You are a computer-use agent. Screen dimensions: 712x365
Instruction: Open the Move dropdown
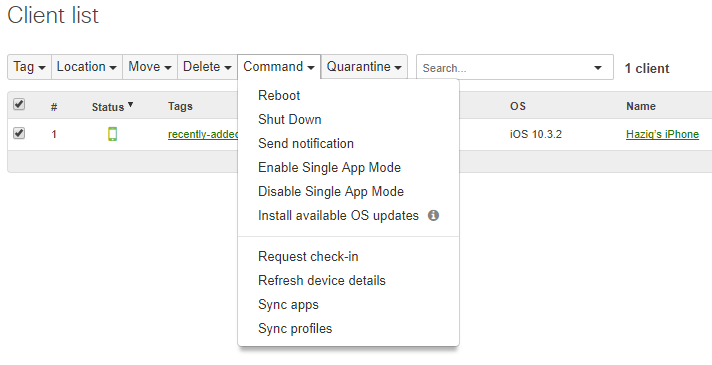tap(150, 67)
